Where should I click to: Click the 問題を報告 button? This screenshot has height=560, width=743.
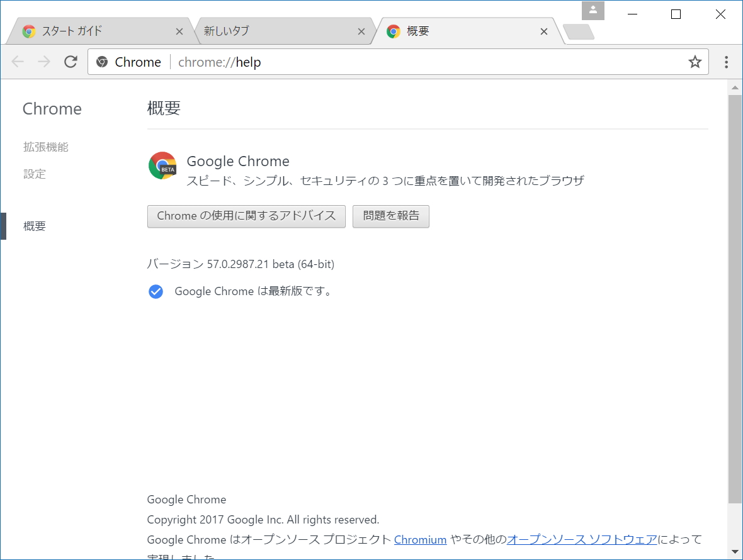click(x=390, y=216)
